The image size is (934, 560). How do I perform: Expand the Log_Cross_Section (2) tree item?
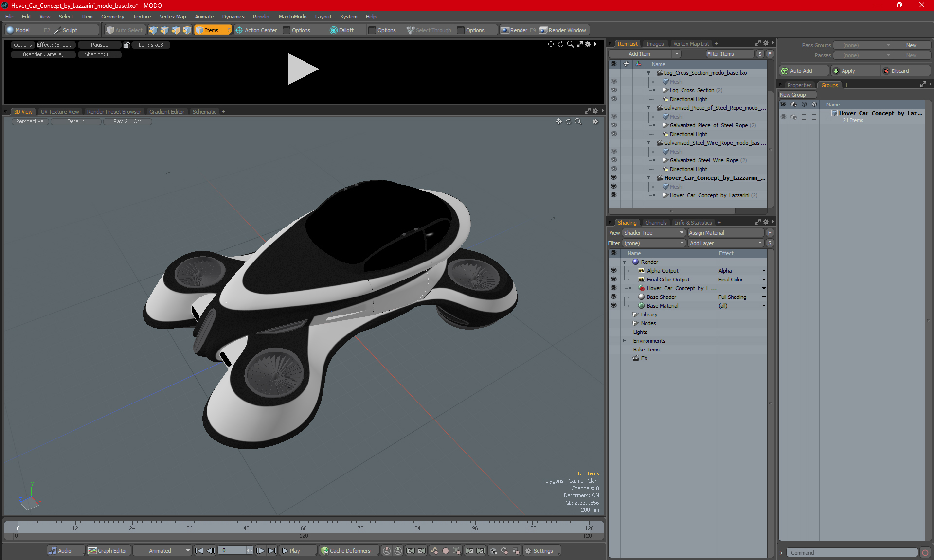click(x=654, y=90)
